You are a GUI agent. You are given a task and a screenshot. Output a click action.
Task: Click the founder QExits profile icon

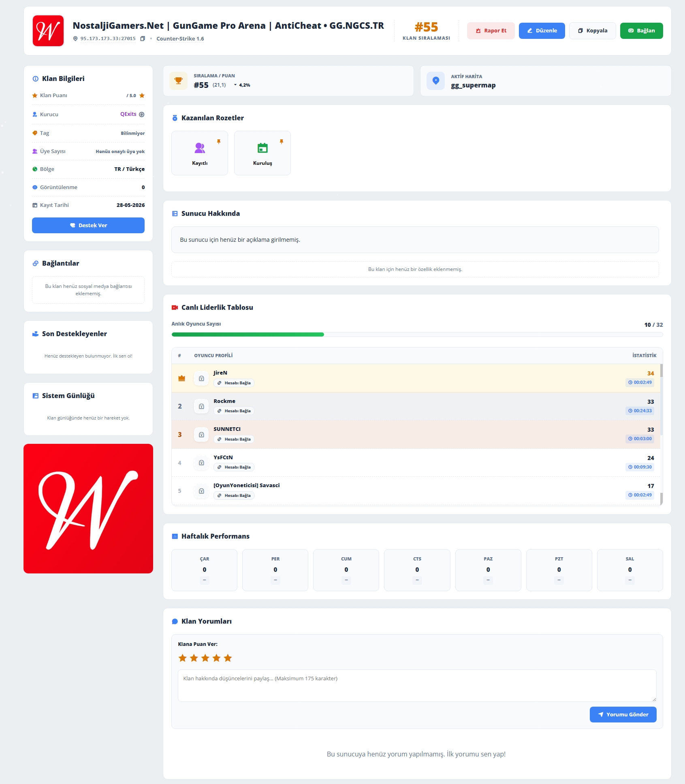point(142,115)
